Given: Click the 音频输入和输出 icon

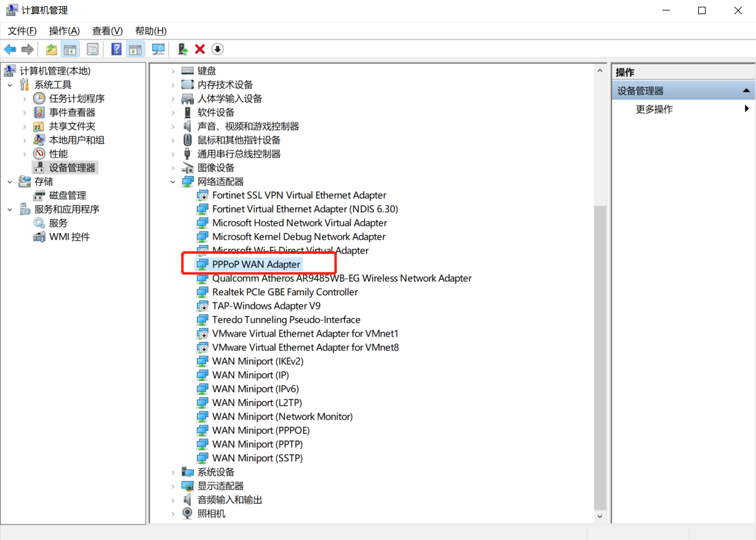Looking at the screenshot, I should 188,500.
